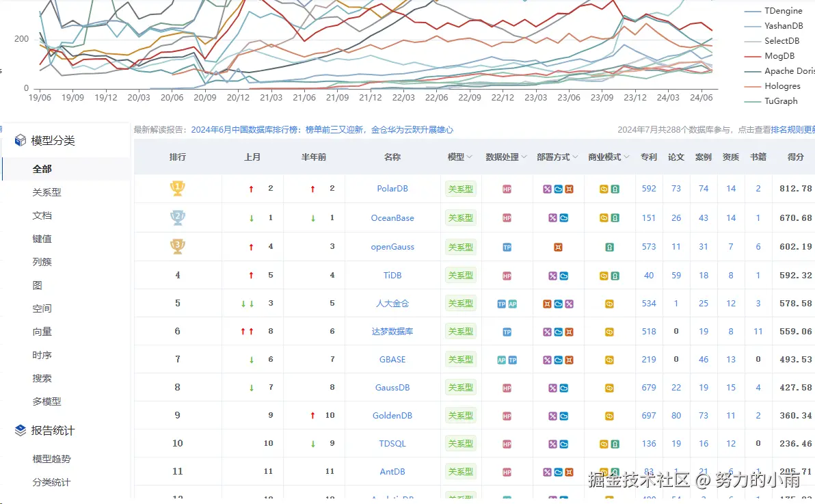815x504 pixels.
Task: Click the double red up arrows in 达梦数据库 row
Action: tap(247, 331)
